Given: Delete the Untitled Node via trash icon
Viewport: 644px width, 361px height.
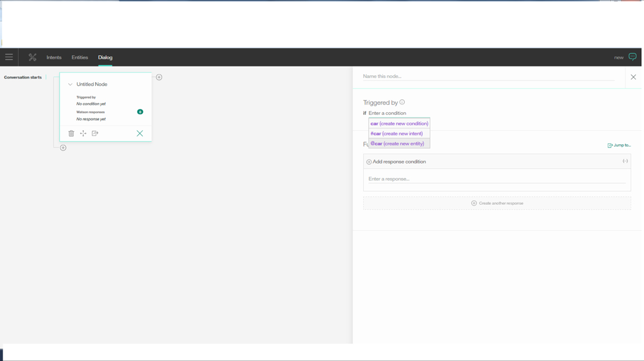Looking at the screenshot, I should 71,134.
